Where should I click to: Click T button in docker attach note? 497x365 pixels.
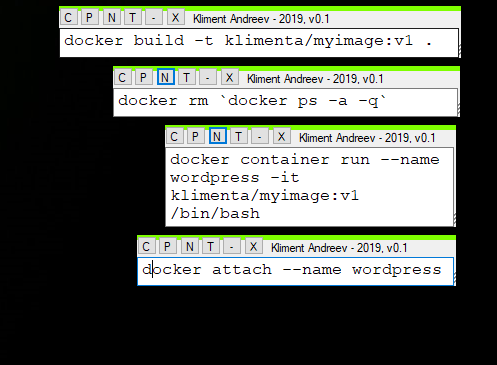point(211,246)
